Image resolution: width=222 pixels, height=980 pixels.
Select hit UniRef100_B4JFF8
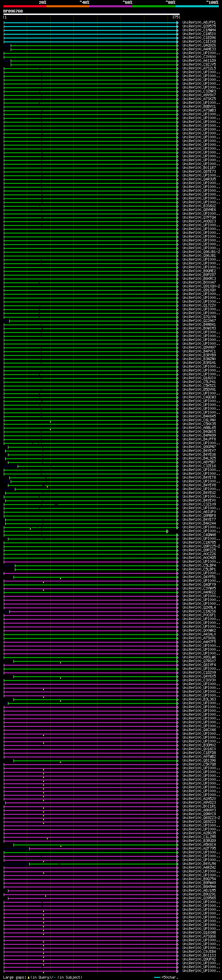pos(199,439)
